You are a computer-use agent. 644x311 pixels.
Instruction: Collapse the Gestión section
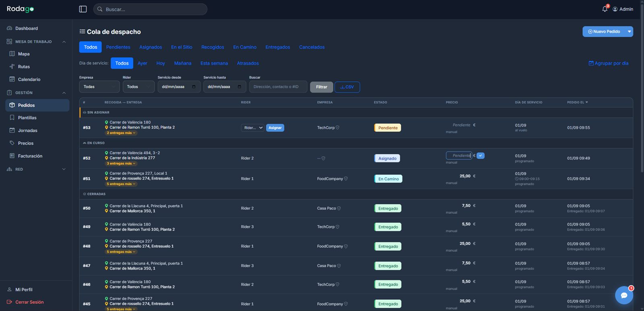click(x=64, y=93)
